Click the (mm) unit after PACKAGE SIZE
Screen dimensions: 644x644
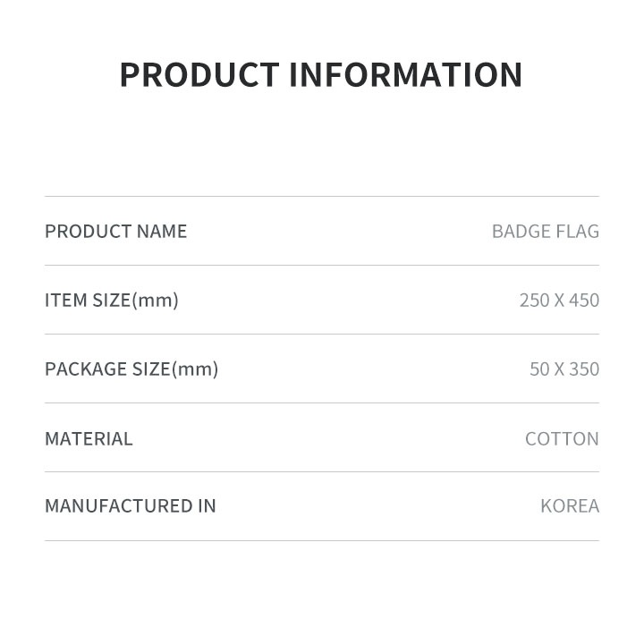[195, 369]
